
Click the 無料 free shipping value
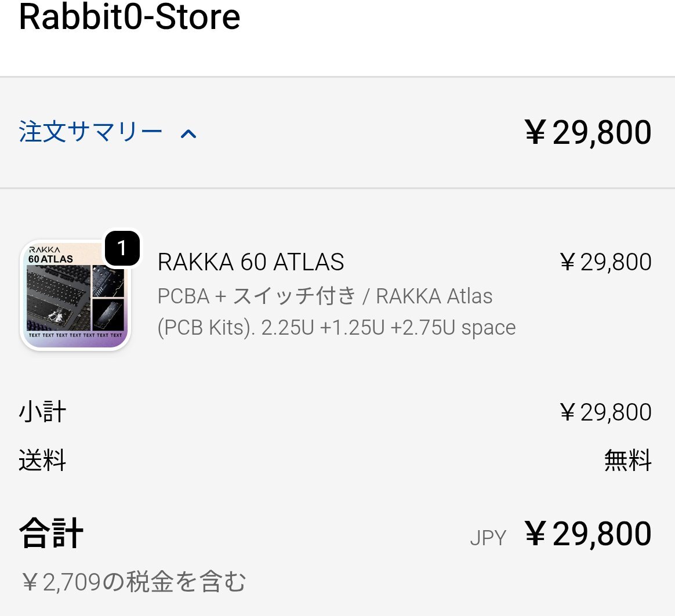tap(628, 461)
